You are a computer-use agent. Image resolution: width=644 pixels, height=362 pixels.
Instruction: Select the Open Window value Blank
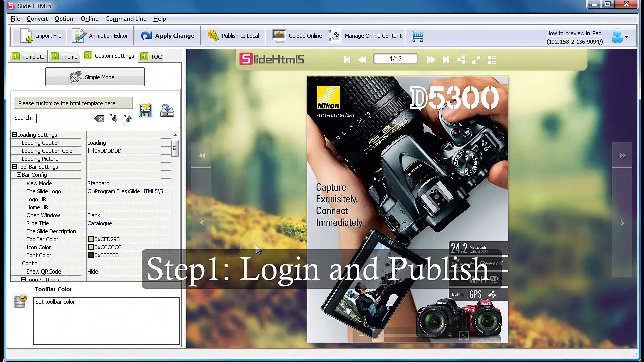tap(94, 215)
